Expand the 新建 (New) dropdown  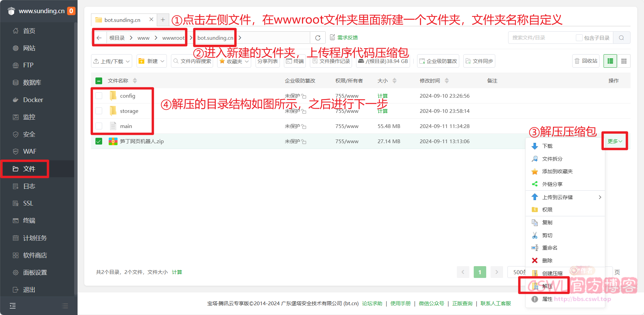coord(152,61)
